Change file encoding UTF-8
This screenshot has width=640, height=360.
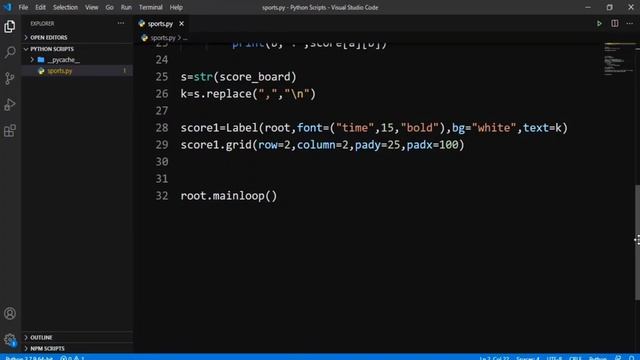pyautogui.click(x=554, y=358)
